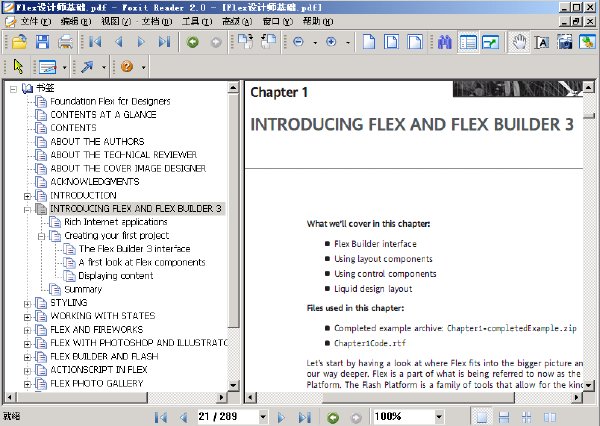Click the zoom out minus icon

tap(298, 42)
